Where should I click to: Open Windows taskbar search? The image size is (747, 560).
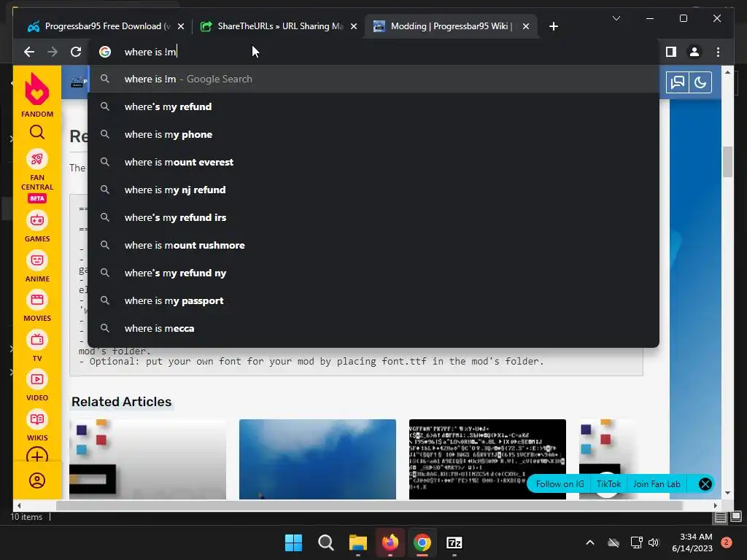[326, 542]
